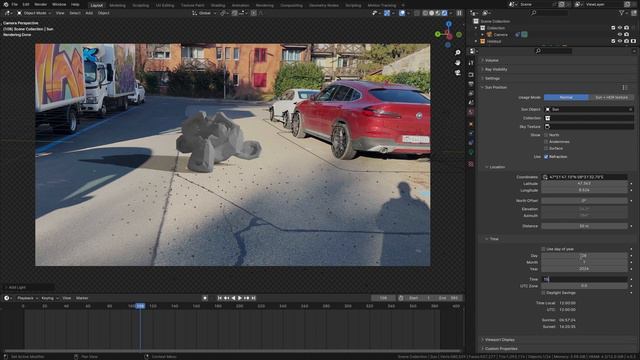Open the outliner filter funnel dropdown
640x360 pixels.
pyautogui.click(x=623, y=13)
